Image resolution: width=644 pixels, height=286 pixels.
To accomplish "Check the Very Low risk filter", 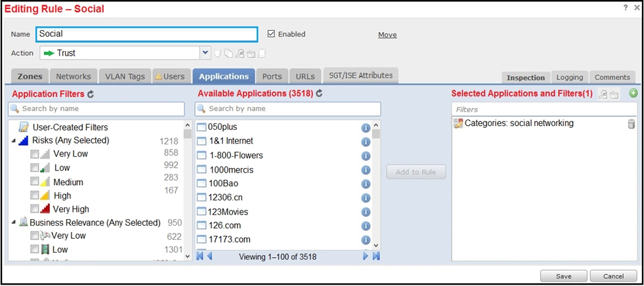I will click(35, 154).
